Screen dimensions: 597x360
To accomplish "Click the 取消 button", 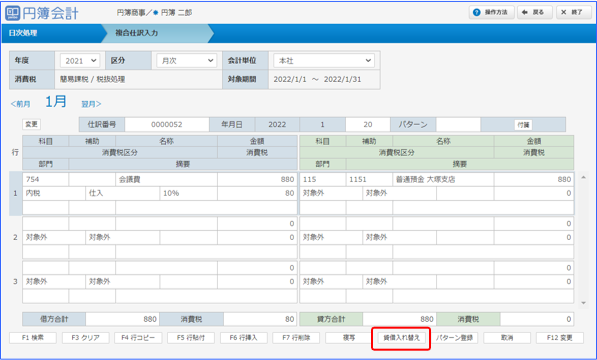I will coord(507,338).
